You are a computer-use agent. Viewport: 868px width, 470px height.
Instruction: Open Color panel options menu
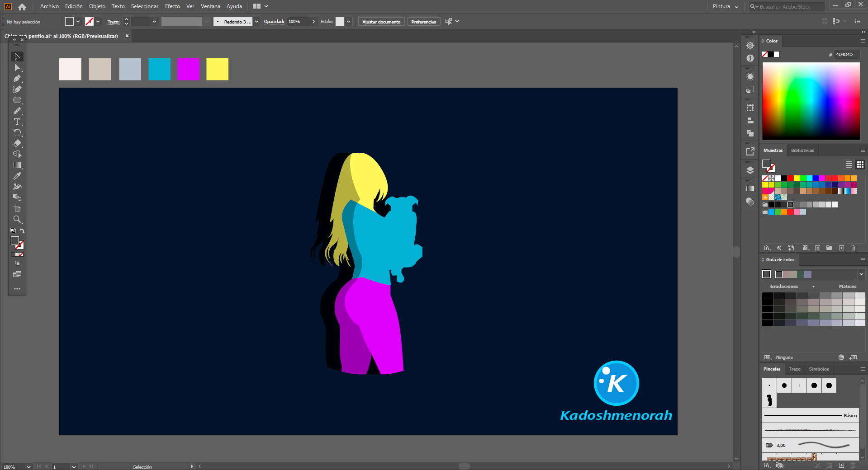tap(863, 41)
